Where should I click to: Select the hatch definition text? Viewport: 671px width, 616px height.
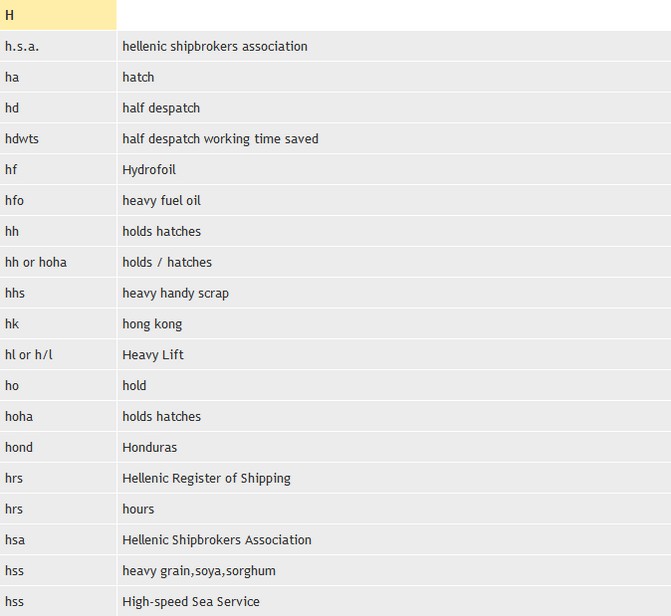click(x=138, y=77)
